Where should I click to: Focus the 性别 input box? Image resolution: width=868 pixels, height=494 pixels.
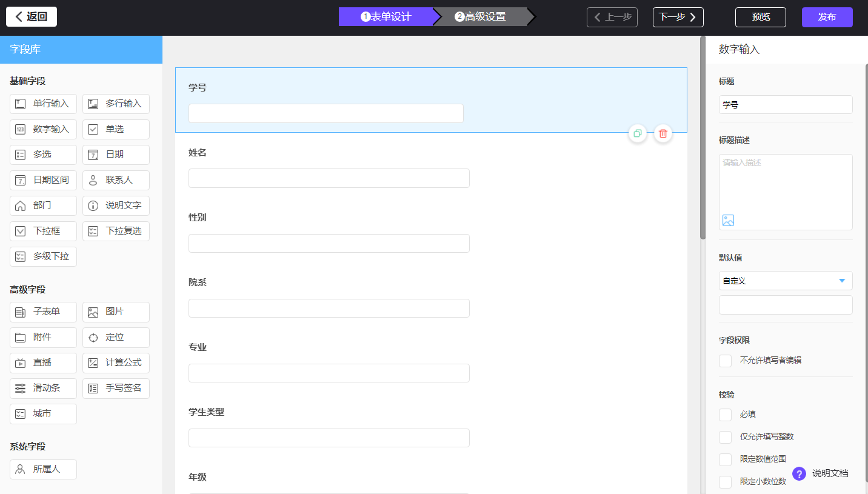click(x=329, y=243)
